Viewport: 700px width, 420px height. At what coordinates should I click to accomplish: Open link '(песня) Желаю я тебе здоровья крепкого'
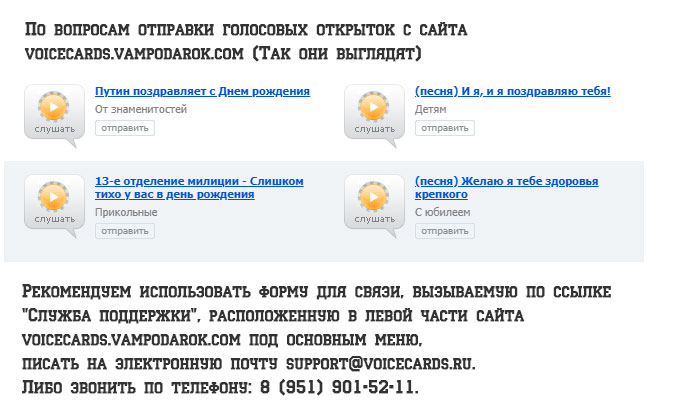[x=506, y=188]
